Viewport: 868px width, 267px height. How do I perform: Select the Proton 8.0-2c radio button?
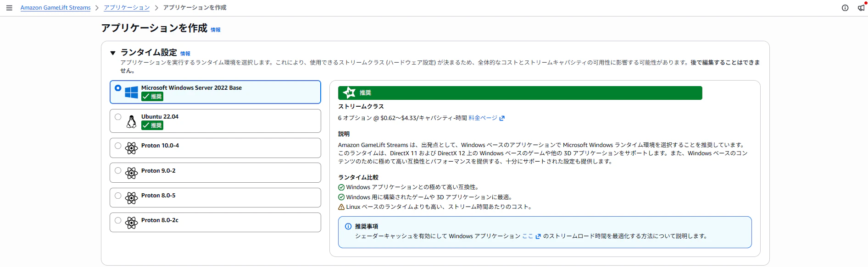click(118, 220)
